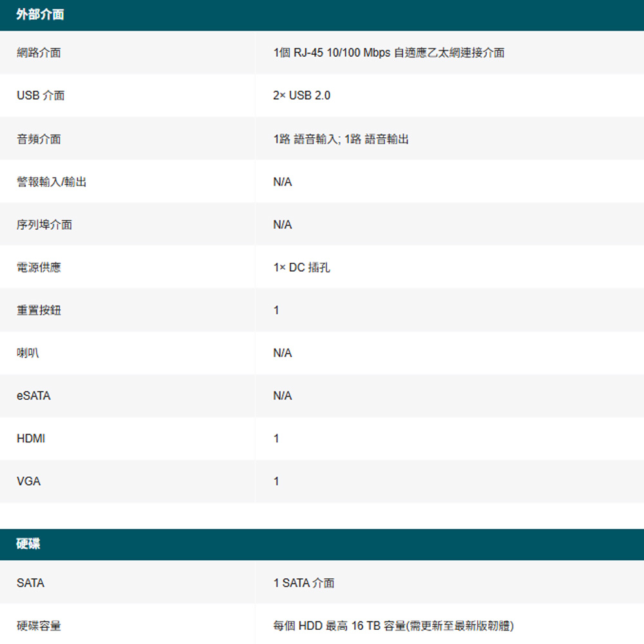Select the eSATA row label
This screenshot has height=644, width=644.
[x=33, y=396]
